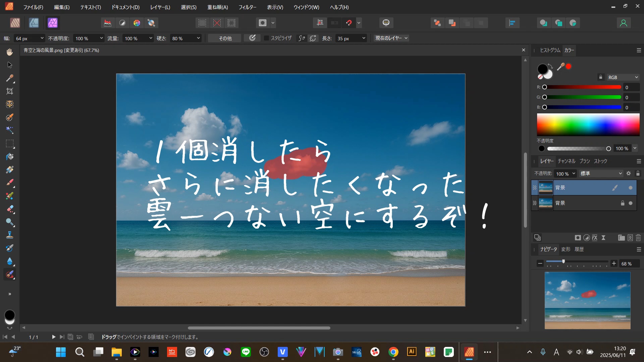Click the plus to zoom in the Navigator
Image resolution: width=644 pixels, height=362 pixels.
coord(614,263)
